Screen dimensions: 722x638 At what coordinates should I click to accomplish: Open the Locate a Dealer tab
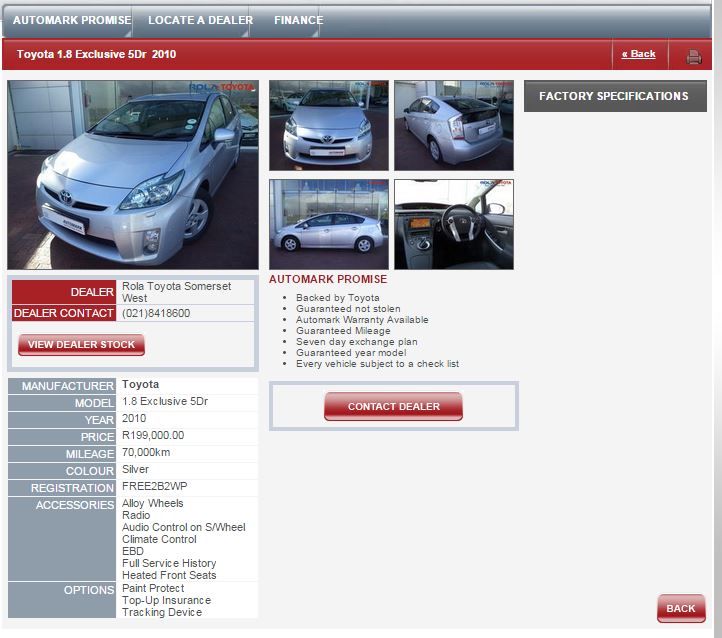coord(200,20)
